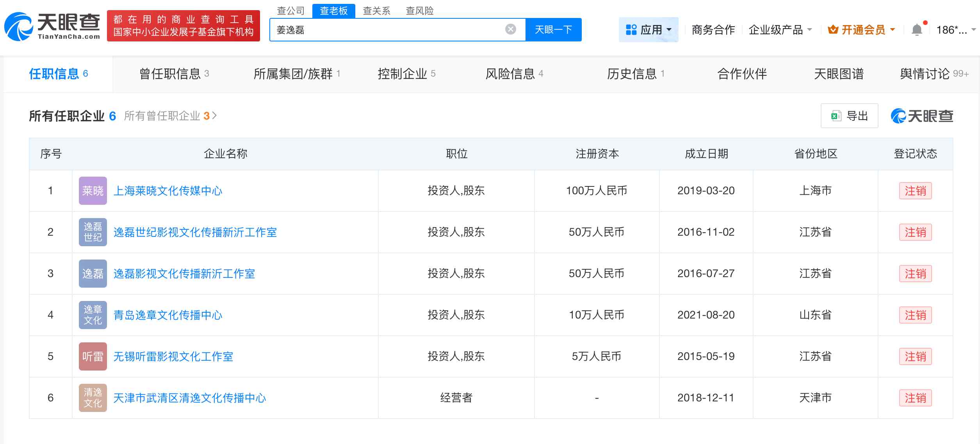Open the 应用 apps panel icon
The image size is (980, 444).
click(631, 29)
